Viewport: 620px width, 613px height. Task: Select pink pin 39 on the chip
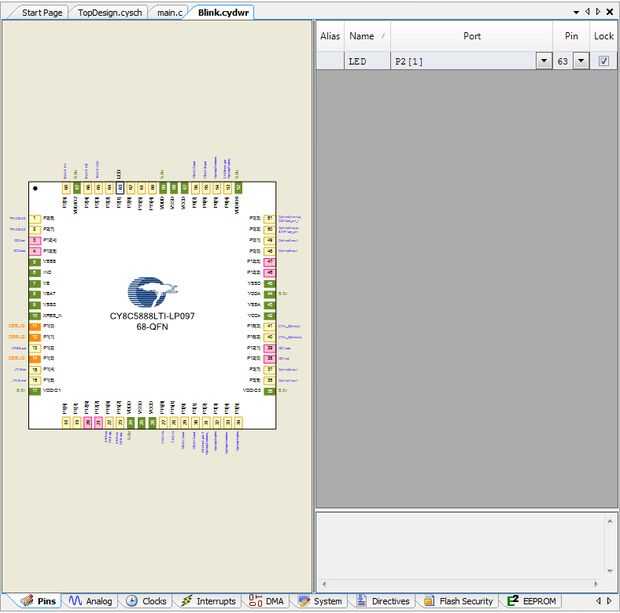pos(269,348)
